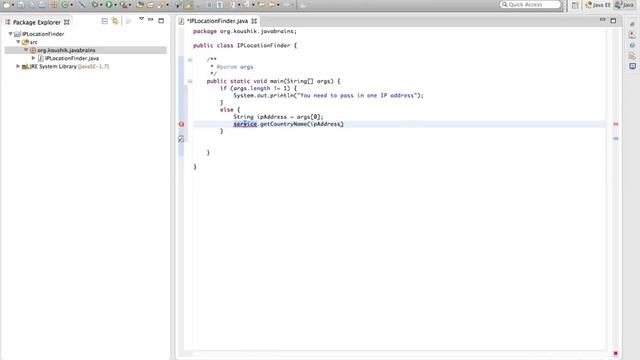Minimize the editor area
Image resolution: width=640 pixels, height=360 pixels.
click(x=602, y=20)
